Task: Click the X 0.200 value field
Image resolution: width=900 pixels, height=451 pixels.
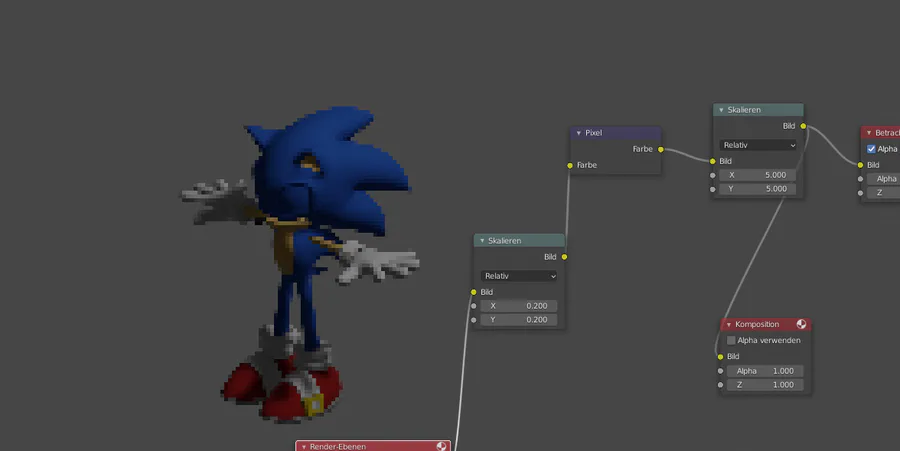Action: (x=519, y=306)
